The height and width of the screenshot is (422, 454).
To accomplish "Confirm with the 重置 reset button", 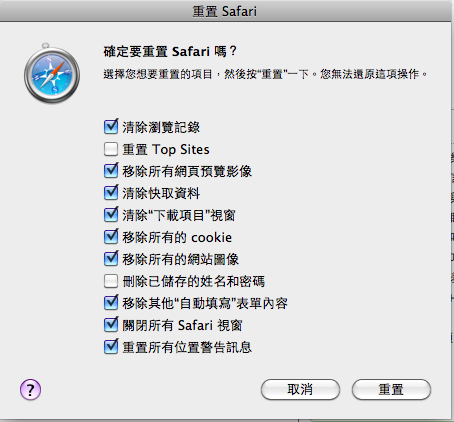I will point(391,389).
